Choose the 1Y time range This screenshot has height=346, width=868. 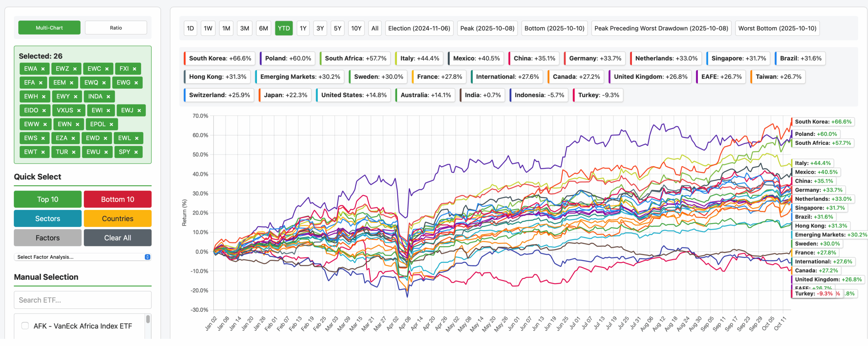pos(303,28)
